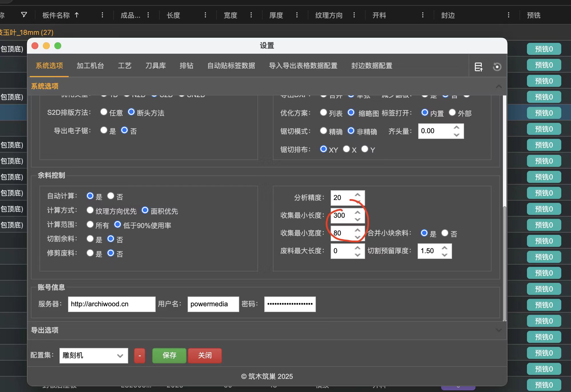Open the column menu beside 纹理方向
The width and height of the screenshot is (571, 392).
(354, 15)
